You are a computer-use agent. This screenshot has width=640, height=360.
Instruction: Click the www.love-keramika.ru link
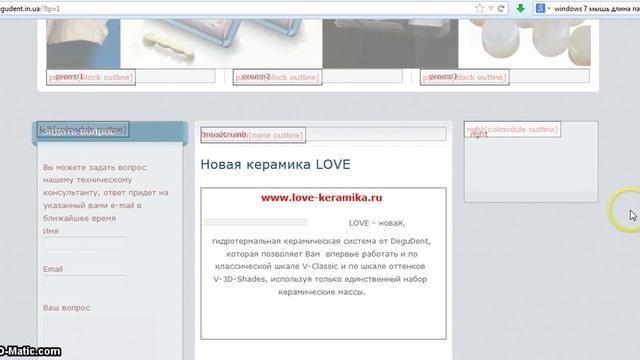pos(322,198)
